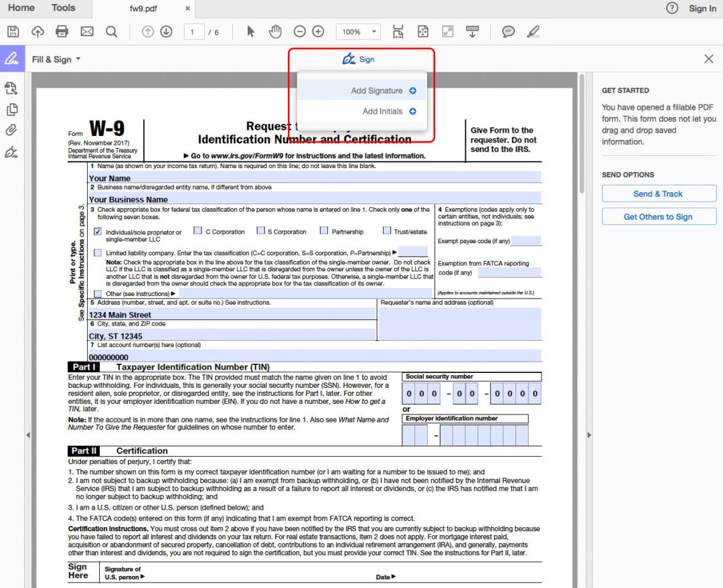Image resolution: width=723 pixels, height=588 pixels.
Task: Open the help question mark
Action: [x=672, y=8]
